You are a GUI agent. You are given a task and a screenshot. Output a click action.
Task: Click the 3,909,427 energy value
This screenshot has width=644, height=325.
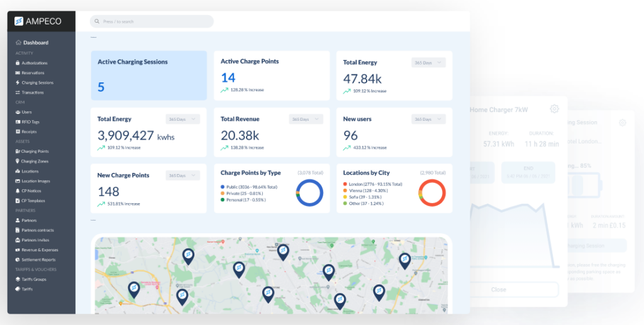click(x=126, y=135)
